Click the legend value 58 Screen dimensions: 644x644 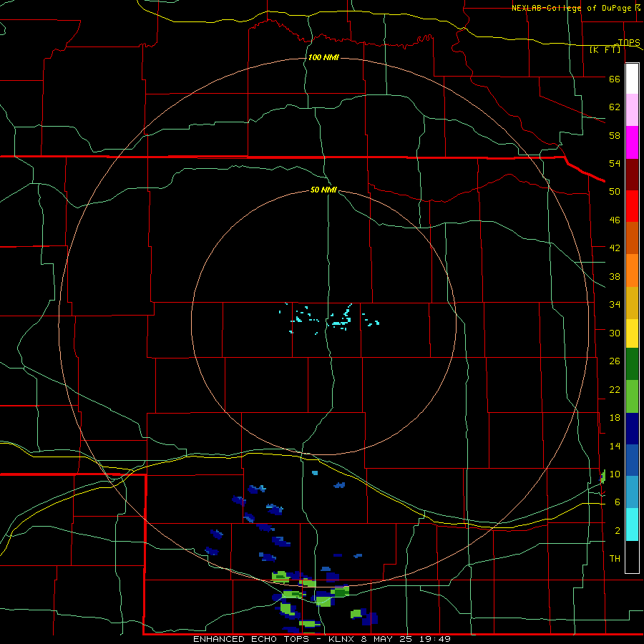click(615, 135)
